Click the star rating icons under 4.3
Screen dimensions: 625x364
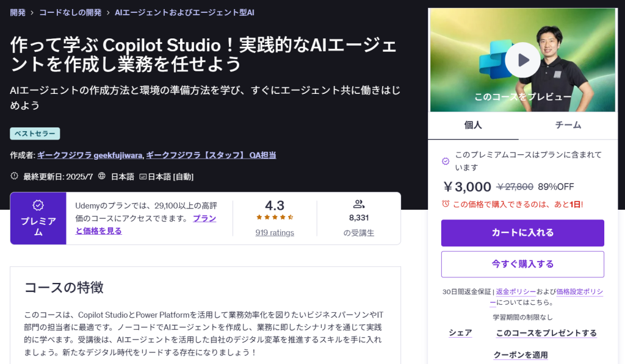275,217
